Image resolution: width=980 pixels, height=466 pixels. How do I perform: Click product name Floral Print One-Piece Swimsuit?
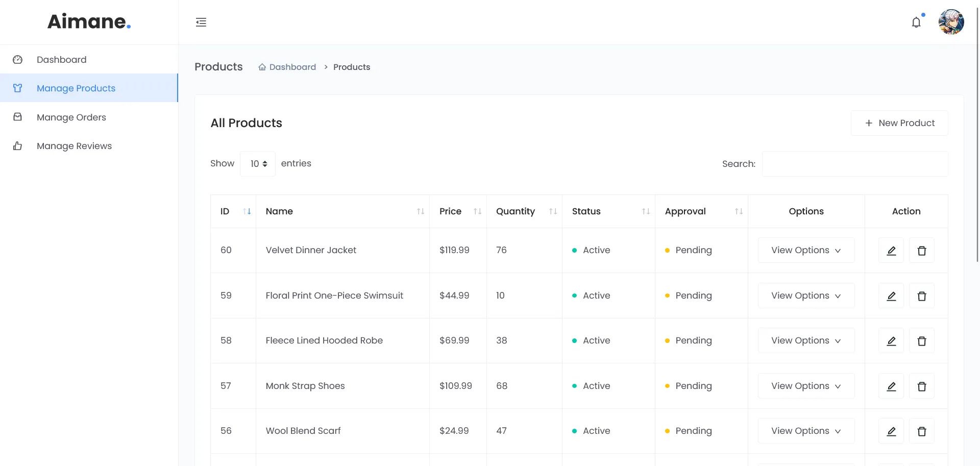pyautogui.click(x=334, y=296)
